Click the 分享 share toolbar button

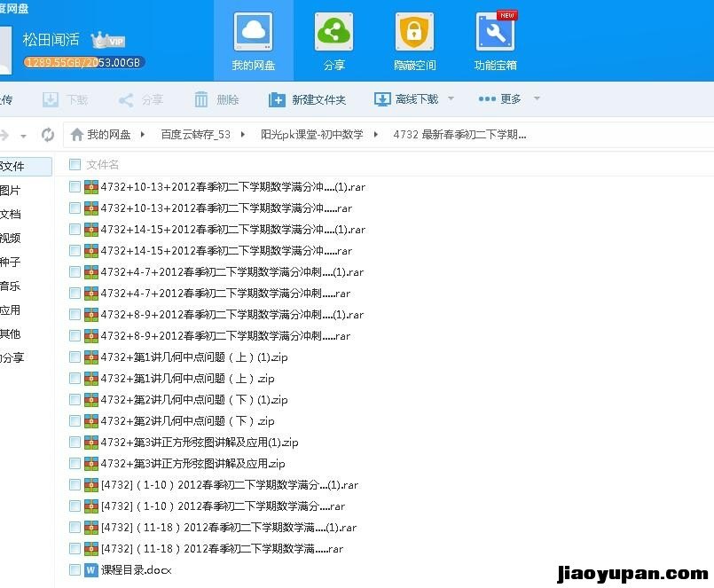(x=140, y=99)
